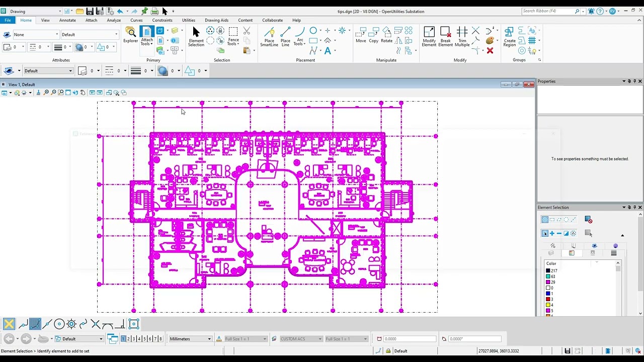Open the Explorer tool
Viewport: 644px width, 362px height.
click(130, 35)
